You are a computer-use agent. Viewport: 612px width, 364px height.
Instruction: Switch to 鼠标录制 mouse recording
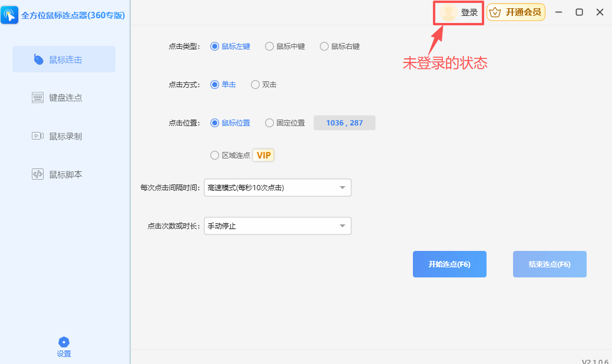[x=64, y=135]
